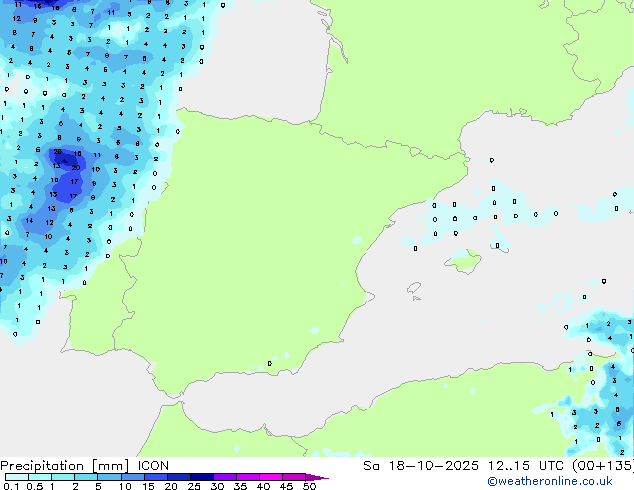Select purple legend swatch between 30 and 35
634x490 pixels.
224,477
